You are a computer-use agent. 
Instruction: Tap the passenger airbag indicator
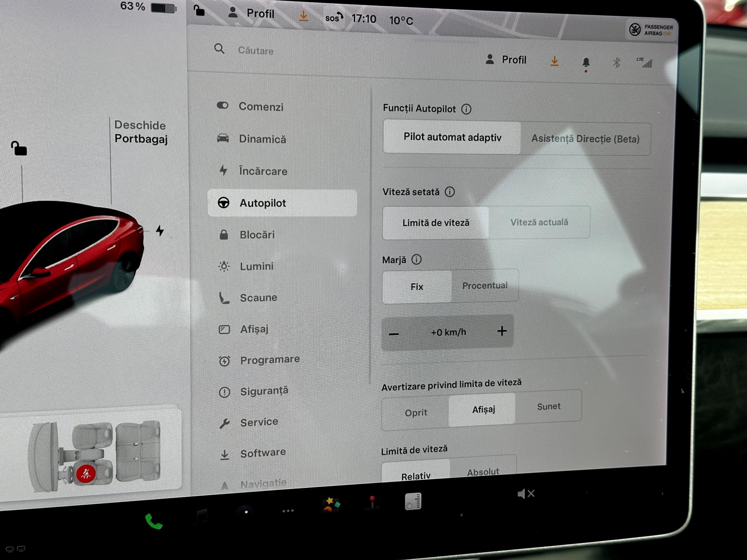651,30
